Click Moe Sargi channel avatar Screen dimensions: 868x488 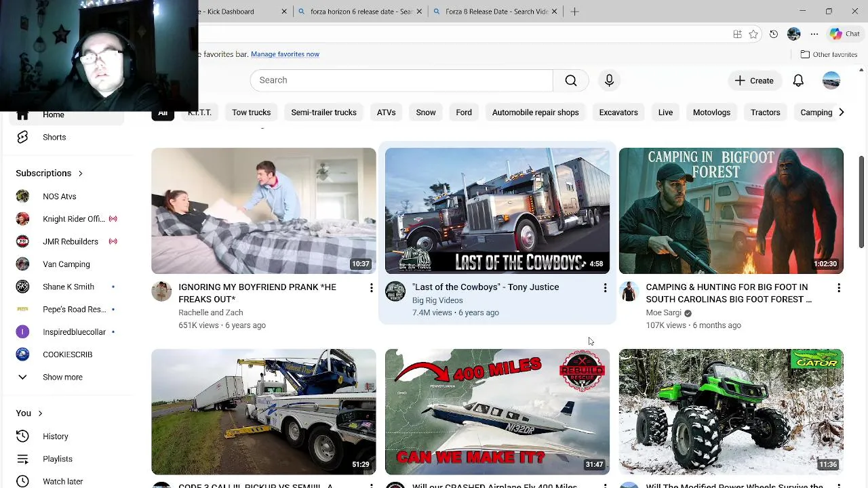tap(629, 291)
